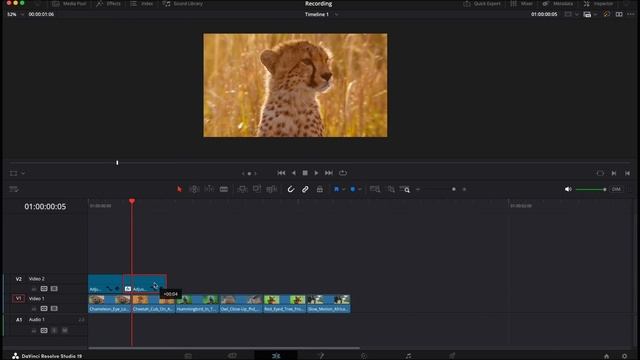Image resolution: width=640 pixels, height=360 pixels.
Task: Select the Blade Edit Mode tool
Action: click(224, 189)
